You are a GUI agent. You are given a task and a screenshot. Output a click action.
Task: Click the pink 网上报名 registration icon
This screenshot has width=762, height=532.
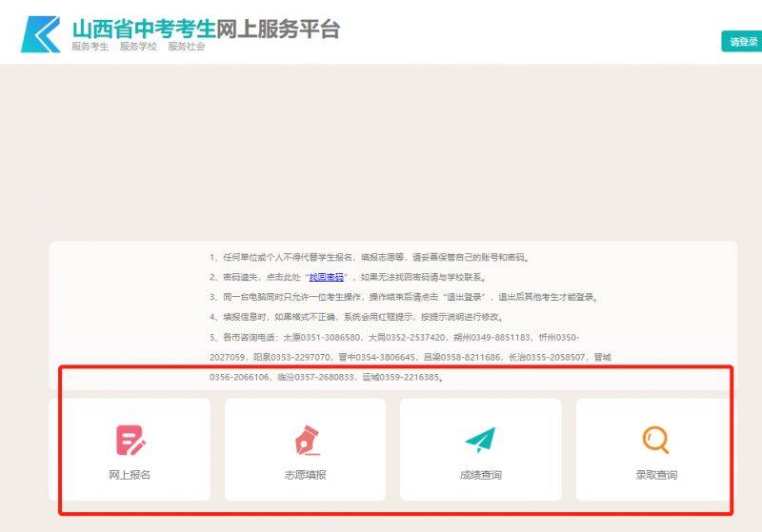tap(131, 441)
